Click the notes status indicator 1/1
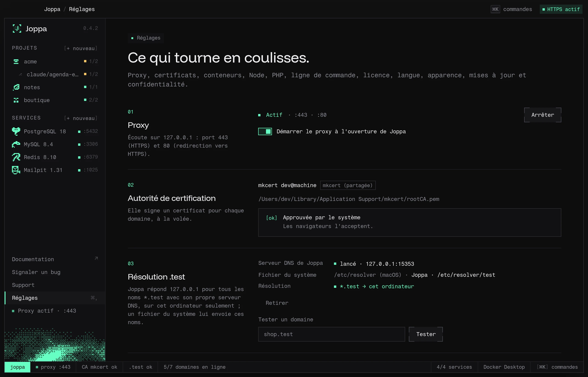Viewport: 588px width, 377px height. pyautogui.click(x=91, y=87)
